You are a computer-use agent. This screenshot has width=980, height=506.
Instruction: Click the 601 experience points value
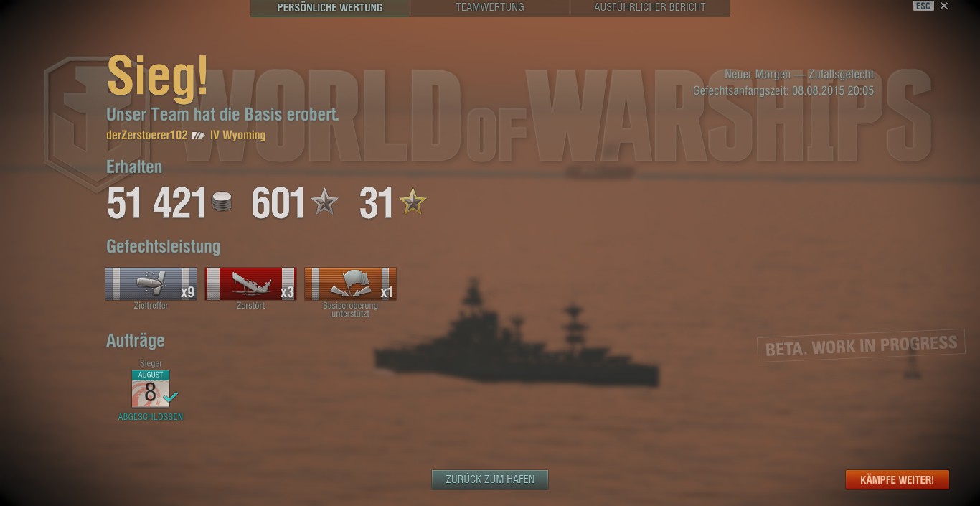[279, 203]
